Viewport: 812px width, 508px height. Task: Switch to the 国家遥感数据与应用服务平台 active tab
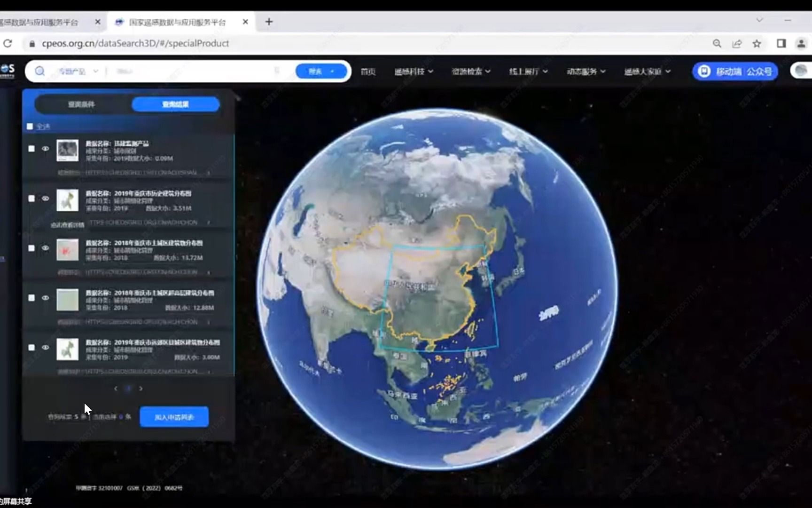[x=178, y=22]
